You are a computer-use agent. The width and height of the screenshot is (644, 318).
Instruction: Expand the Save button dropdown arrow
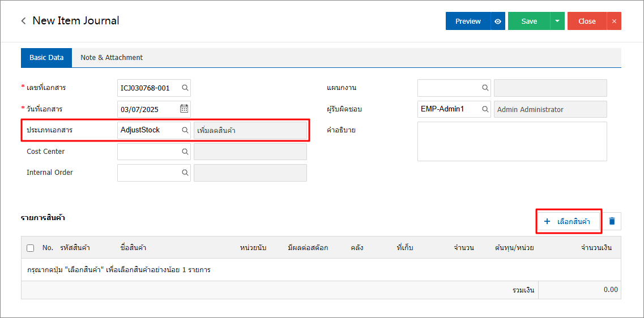coord(557,21)
